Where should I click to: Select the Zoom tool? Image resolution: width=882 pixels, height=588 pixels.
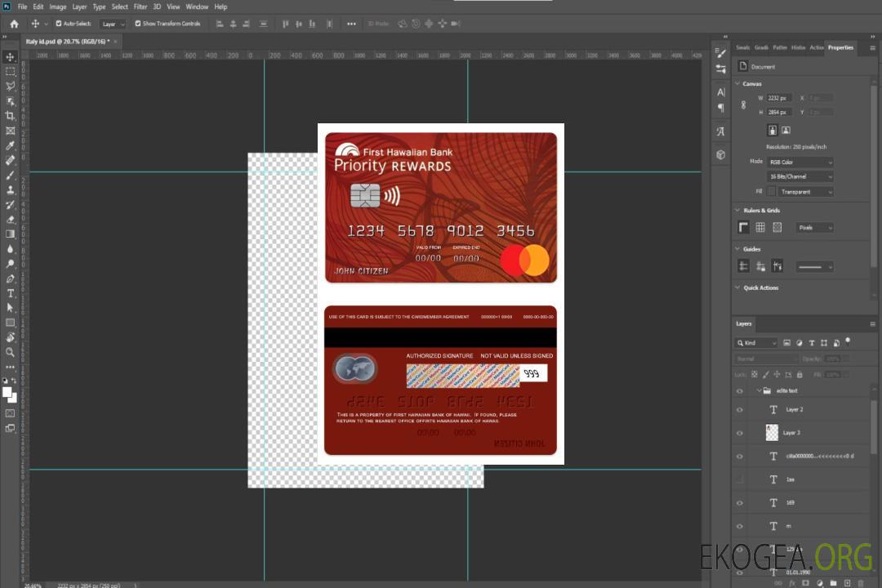(10, 352)
